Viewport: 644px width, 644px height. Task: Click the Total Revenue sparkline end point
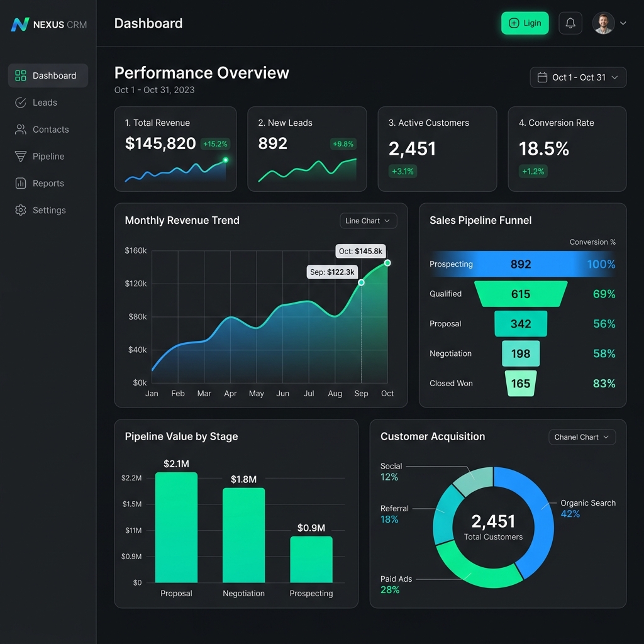point(226,160)
